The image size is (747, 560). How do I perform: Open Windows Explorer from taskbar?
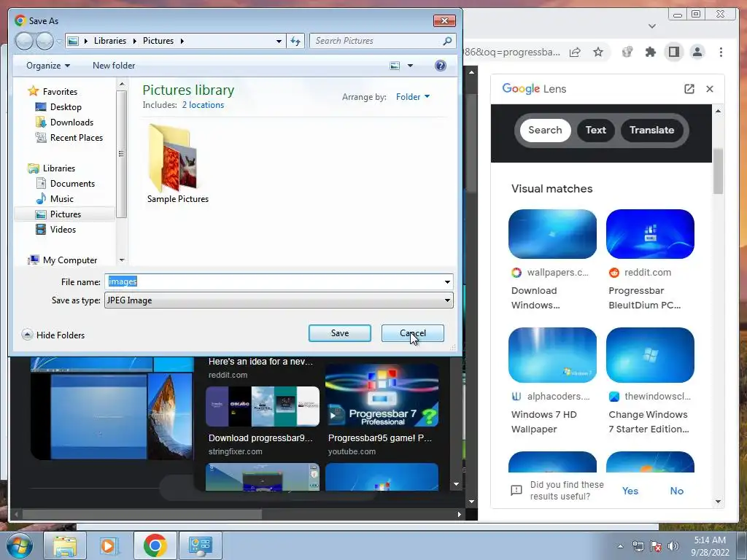[65, 545]
